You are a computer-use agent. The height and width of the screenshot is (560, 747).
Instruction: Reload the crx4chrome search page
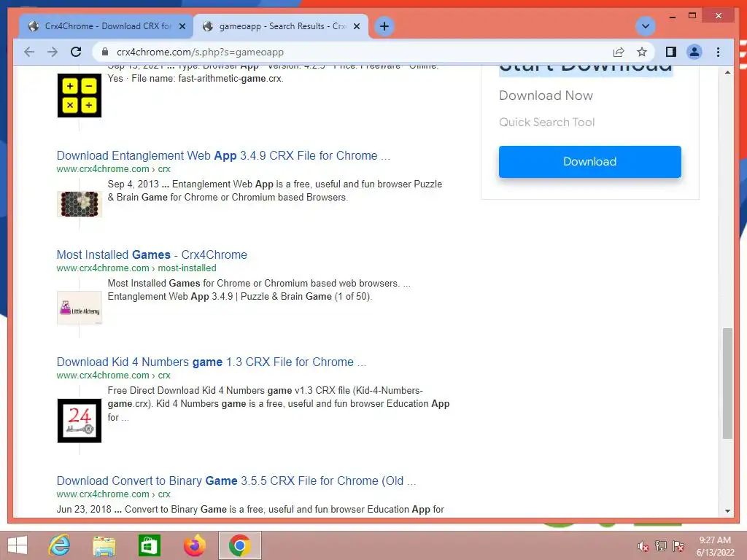tap(76, 52)
